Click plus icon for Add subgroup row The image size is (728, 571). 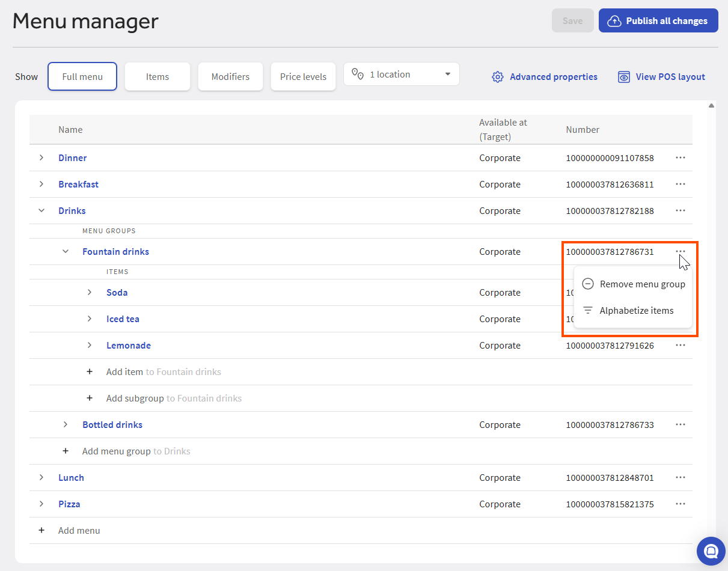(x=90, y=398)
